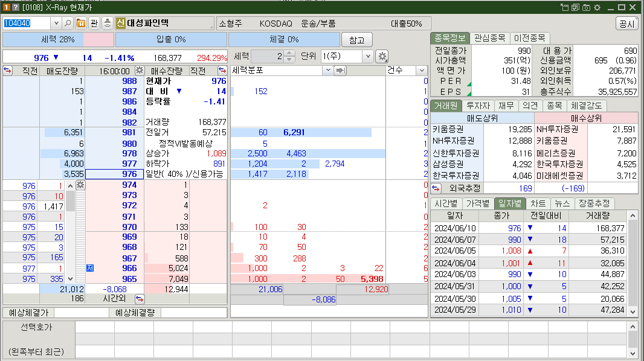Viewport: 644px width, 361px height.
Task: Click the window link icon in title bar
Action: click(x=565, y=7)
